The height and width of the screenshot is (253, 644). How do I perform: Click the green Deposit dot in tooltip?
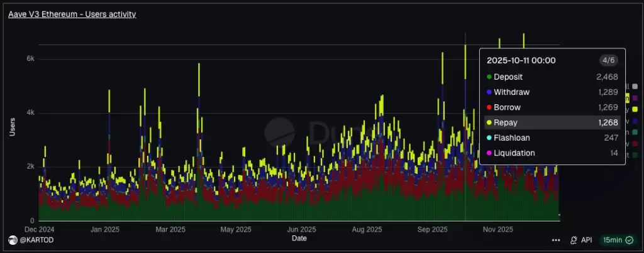point(489,77)
